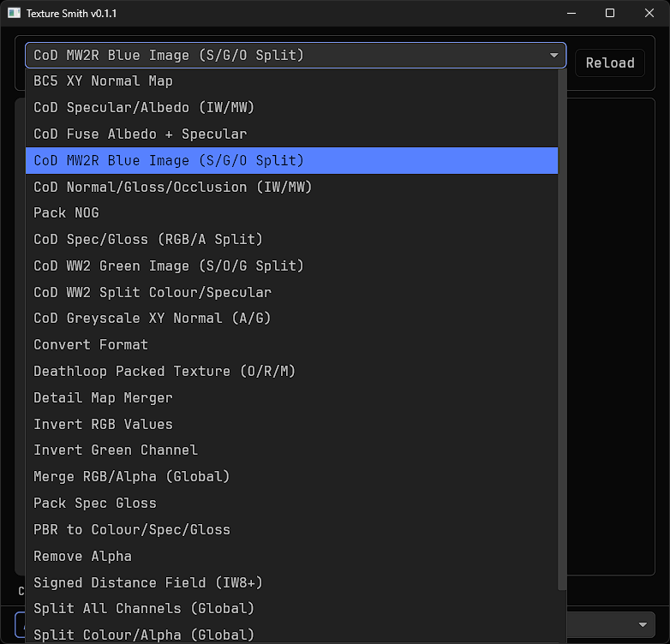Maximize the Texture Smith window

pyautogui.click(x=610, y=13)
